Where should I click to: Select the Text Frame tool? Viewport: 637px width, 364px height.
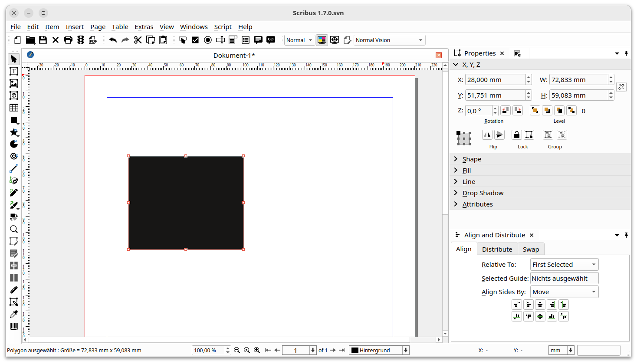click(x=14, y=71)
